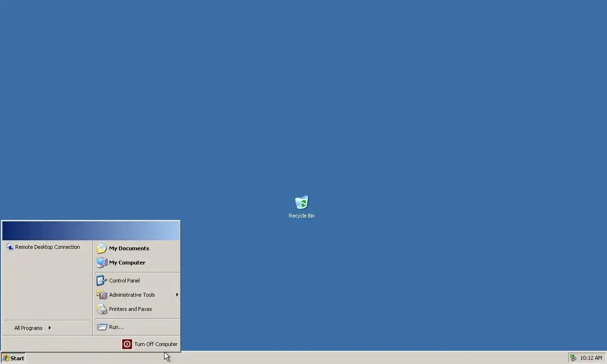The width and height of the screenshot is (607, 364).
Task: Click the Administrative Tools icon
Action: (x=101, y=295)
